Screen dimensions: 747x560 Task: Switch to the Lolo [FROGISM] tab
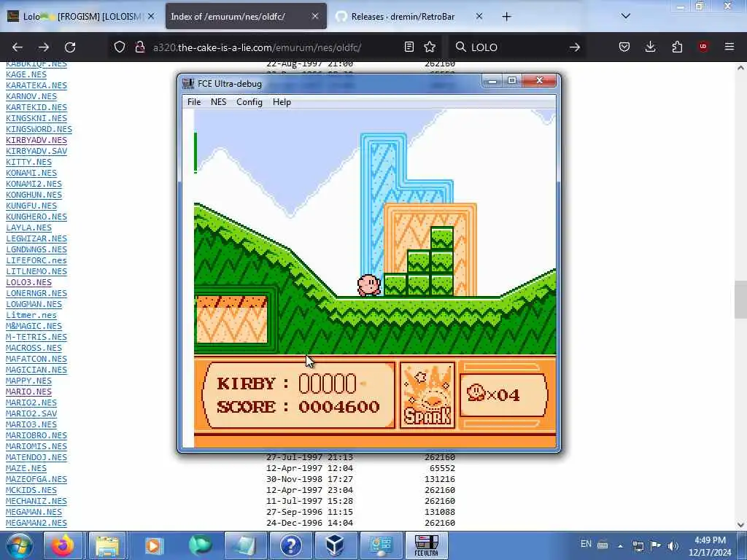[x=81, y=16]
